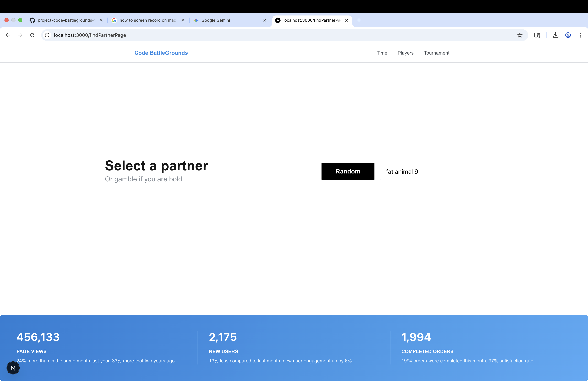
Task: View site information icon in address bar
Action: (47, 35)
